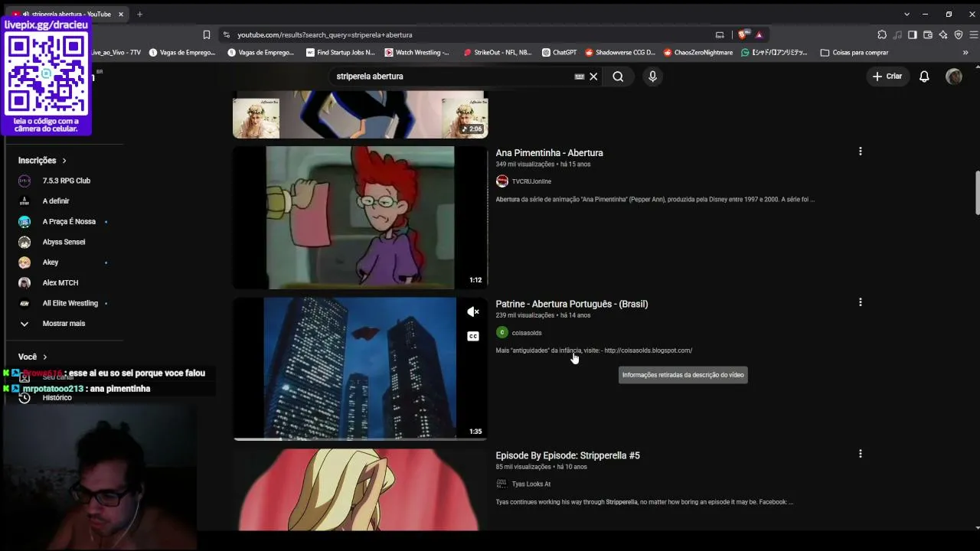Image resolution: width=980 pixels, height=551 pixels.
Task: Start voice search with the microphone icon
Action: point(652,77)
